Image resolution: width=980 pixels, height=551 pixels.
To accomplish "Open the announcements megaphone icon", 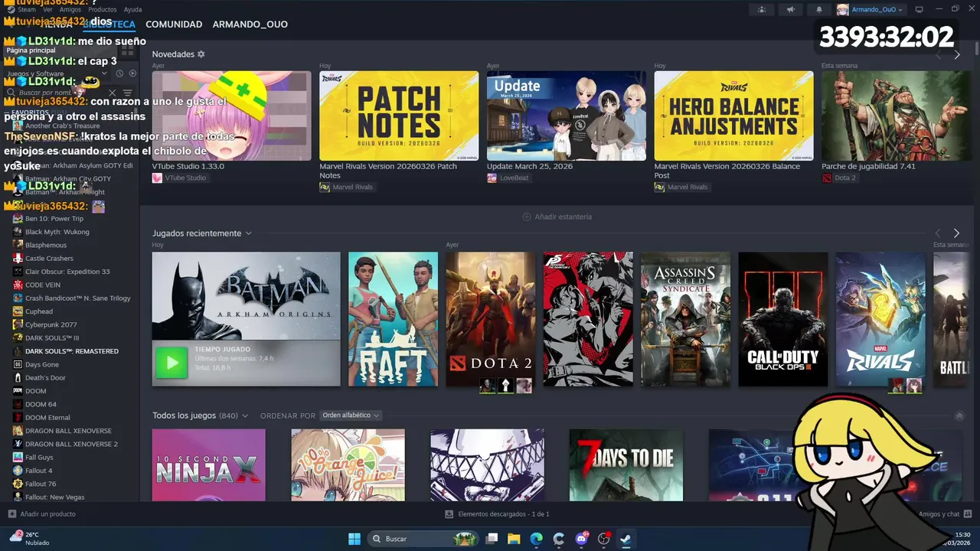I will click(x=790, y=9).
